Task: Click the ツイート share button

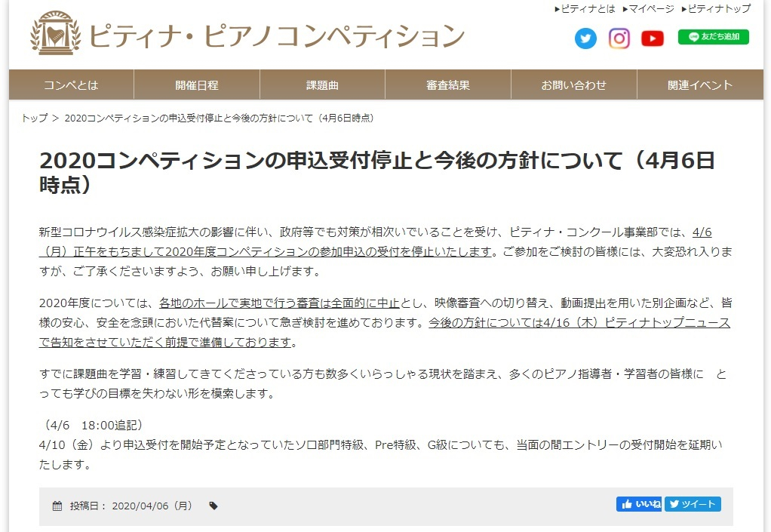Action: click(693, 504)
